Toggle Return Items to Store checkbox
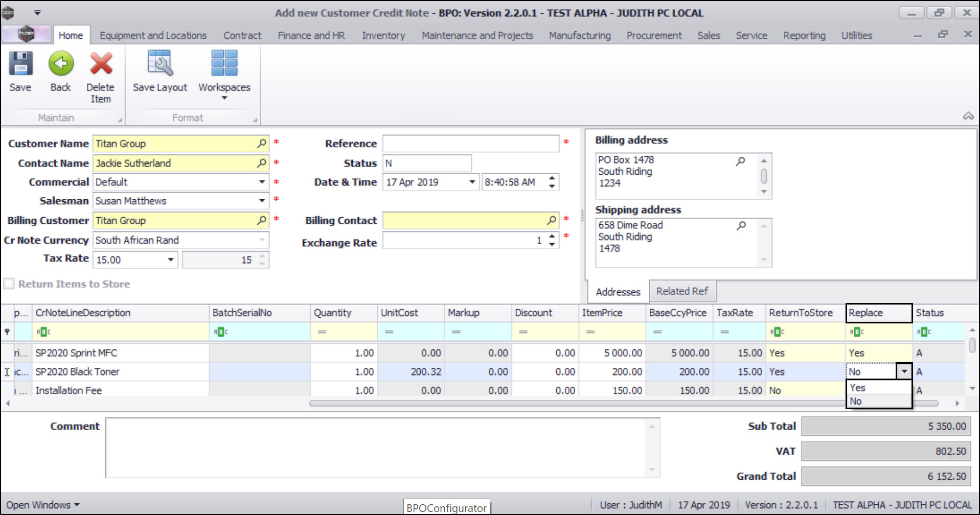 [x=9, y=284]
